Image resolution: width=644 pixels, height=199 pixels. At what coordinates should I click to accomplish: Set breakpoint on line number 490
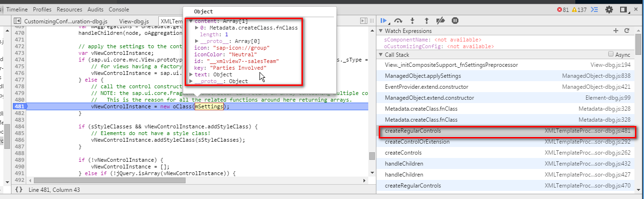click(20, 166)
